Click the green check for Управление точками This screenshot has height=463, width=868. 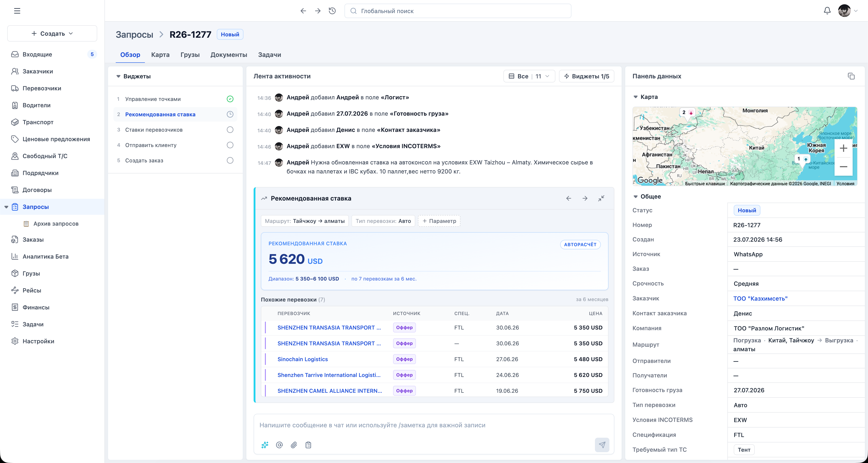click(x=230, y=99)
